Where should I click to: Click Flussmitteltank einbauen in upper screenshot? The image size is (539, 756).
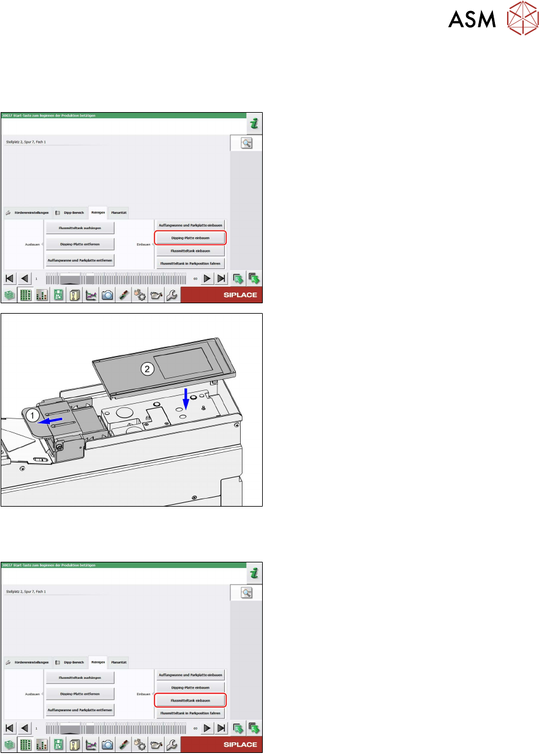pyautogui.click(x=190, y=251)
